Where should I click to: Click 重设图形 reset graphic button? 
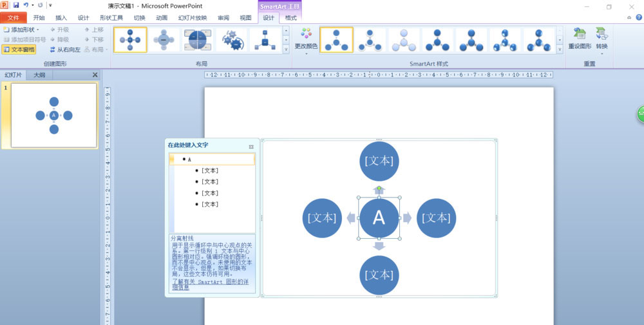tap(580, 39)
